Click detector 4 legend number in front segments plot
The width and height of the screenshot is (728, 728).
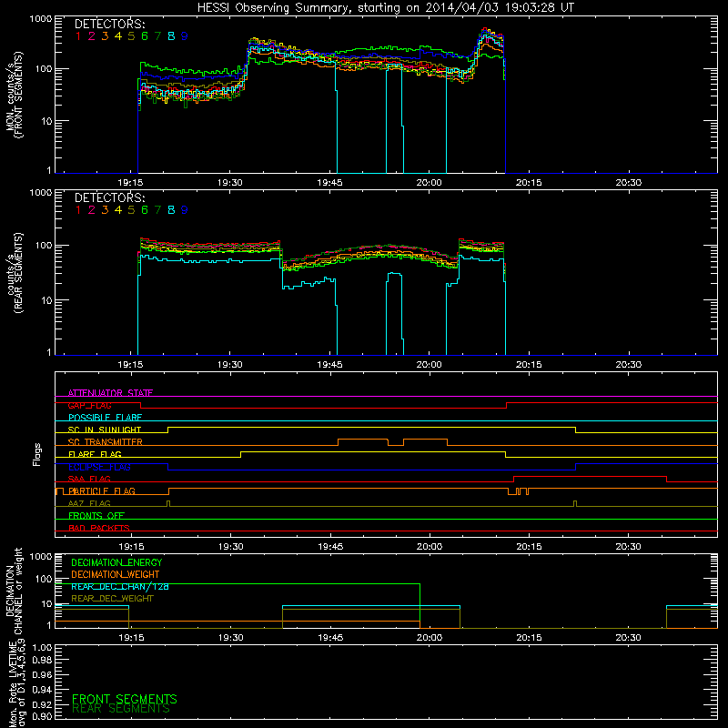pos(118,36)
